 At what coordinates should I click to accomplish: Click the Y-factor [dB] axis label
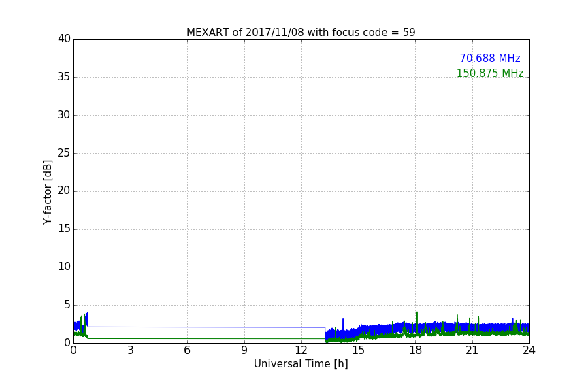(x=47, y=192)
